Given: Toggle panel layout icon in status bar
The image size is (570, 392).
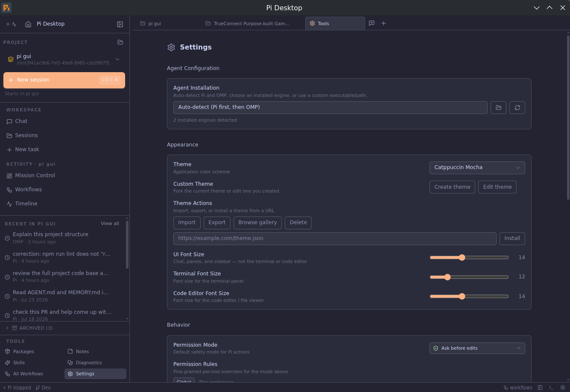Looking at the screenshot, I should coord(540,388).
